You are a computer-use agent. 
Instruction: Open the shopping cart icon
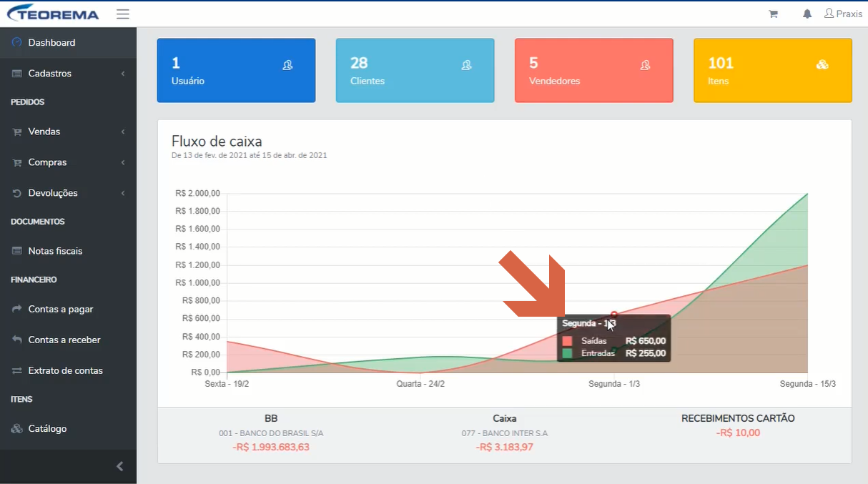(773, 14)
